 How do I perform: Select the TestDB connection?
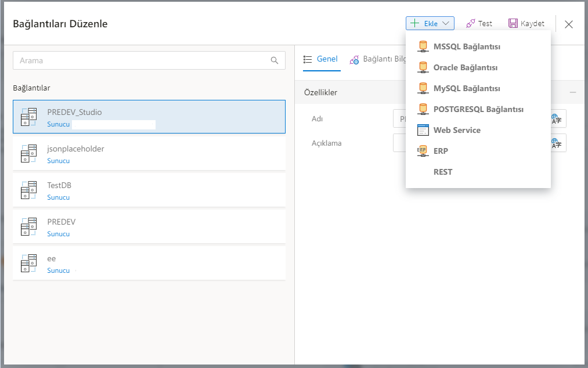click(149, 190)
